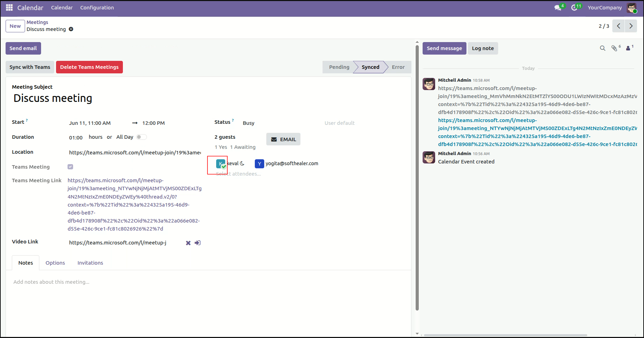Switch to the Options tab
The image size is (644, 338).
[55, 263]
